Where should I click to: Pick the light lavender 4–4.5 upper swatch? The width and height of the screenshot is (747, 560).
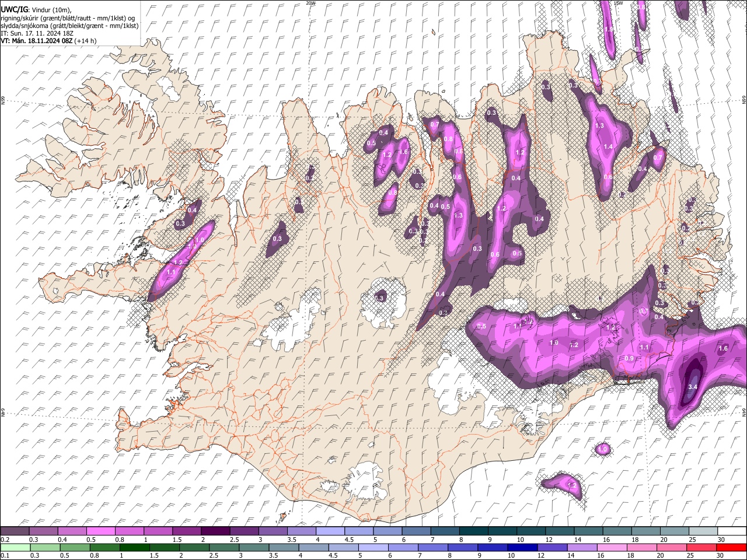[x=330, y=531]
